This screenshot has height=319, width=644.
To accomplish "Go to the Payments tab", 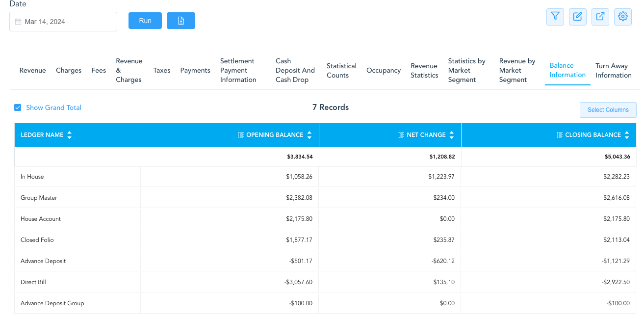I will 195,70.
